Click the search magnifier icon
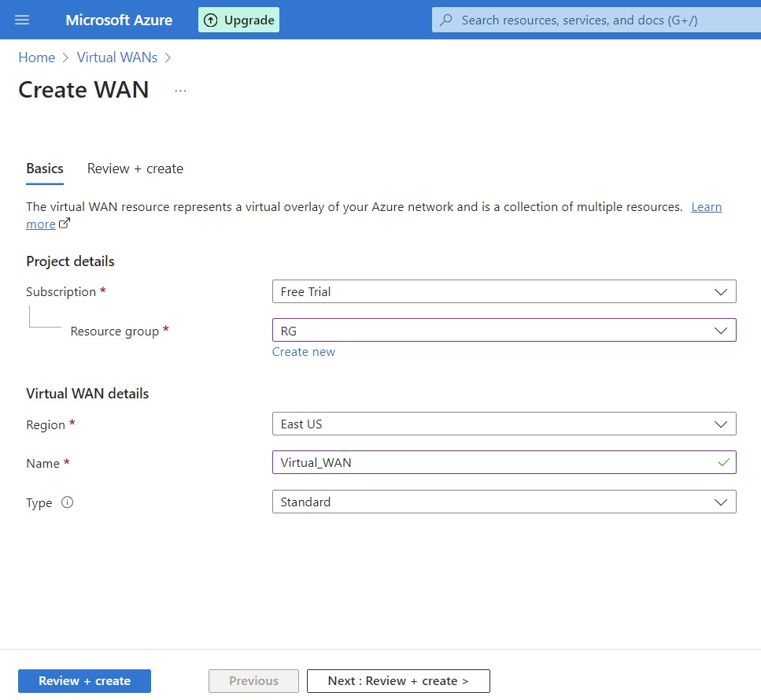Screen dimensions: 761x700 click(446, 20)
